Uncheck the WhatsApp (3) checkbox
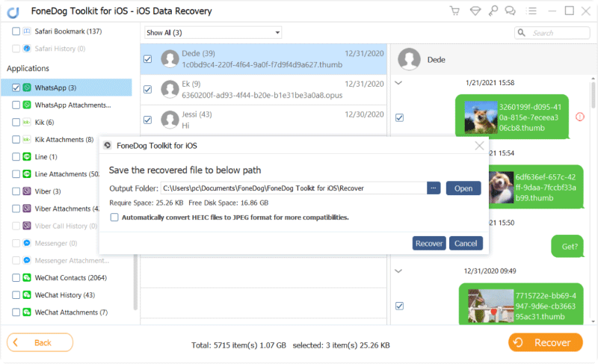The height and width of the screenshot is (364, 598). coord(16,87)
